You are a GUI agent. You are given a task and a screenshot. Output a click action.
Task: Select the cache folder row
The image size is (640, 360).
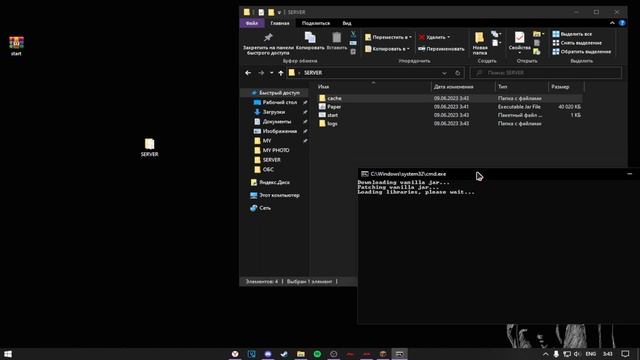450,98
